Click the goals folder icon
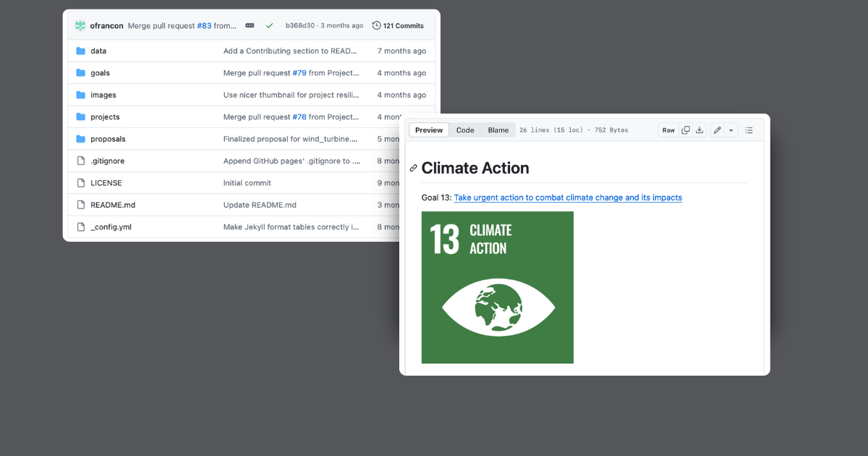This screenshot has height=456, width=868. 81,73
